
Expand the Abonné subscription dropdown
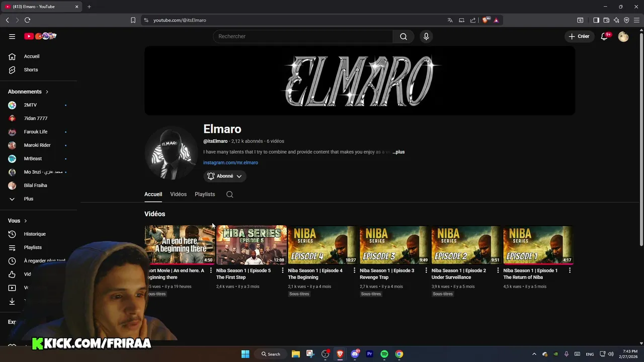(x=225, y=176)
